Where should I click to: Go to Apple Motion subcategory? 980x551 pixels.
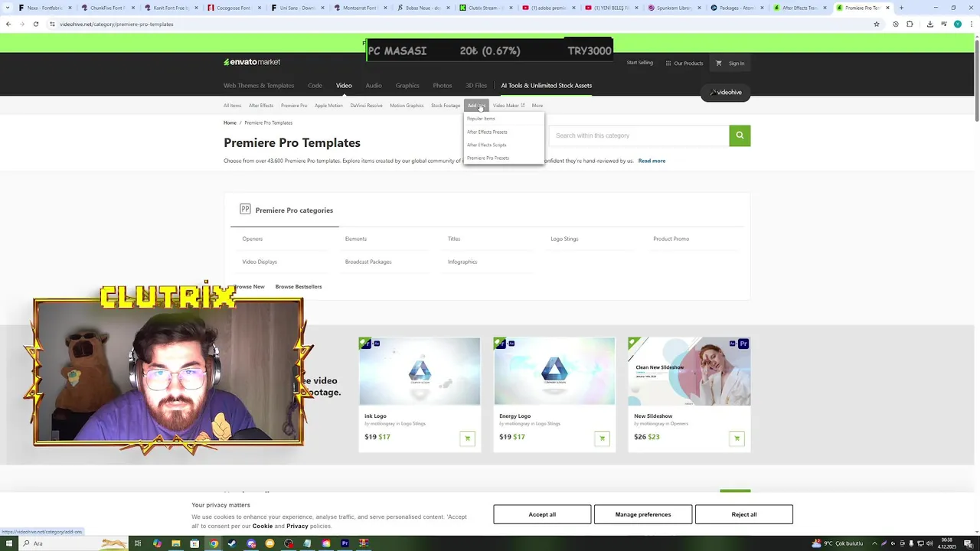coord(328,106)
